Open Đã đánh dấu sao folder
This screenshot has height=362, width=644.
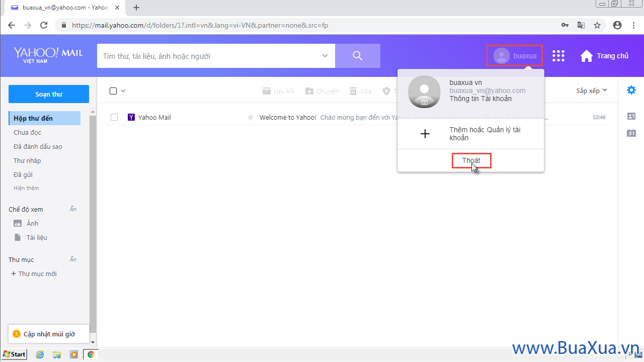point(38,146)
